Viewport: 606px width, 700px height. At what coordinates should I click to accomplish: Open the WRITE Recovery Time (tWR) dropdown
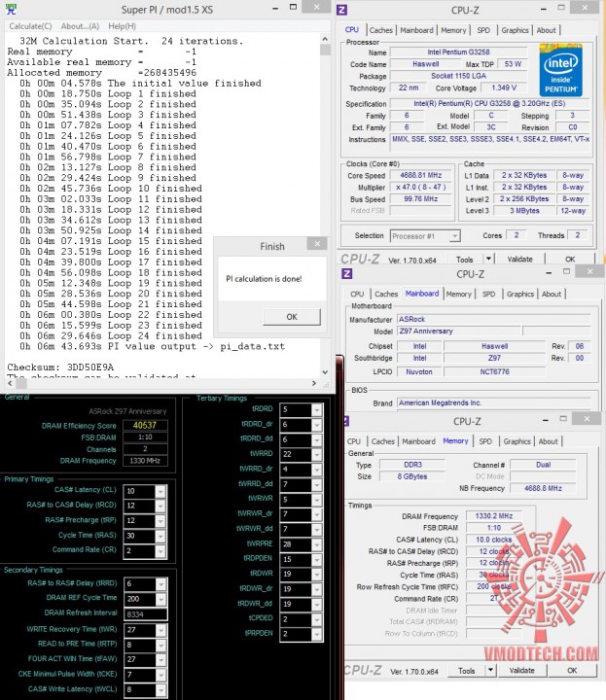(x=160, y=630)
